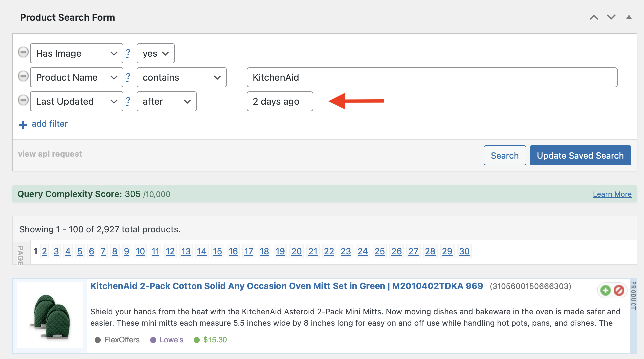644x359 pixels.
Task: Go to results page 24
Action: 363,251
